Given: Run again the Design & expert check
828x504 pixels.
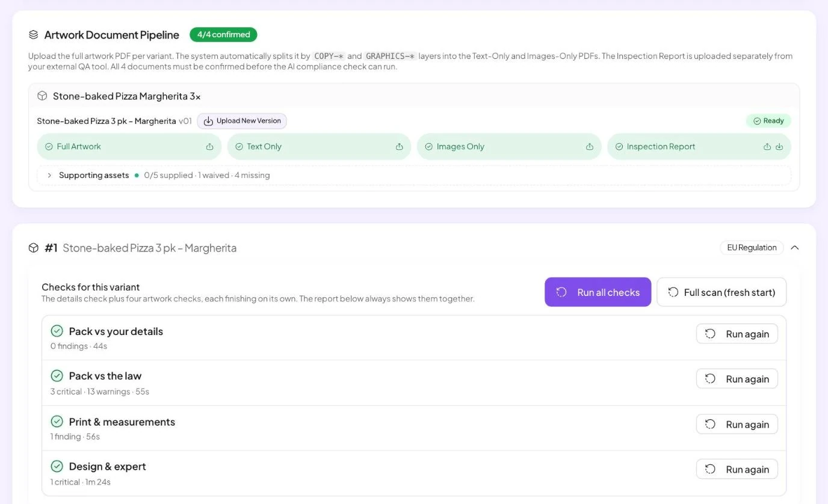Looking at the screenshot, I should pos(737,469).
